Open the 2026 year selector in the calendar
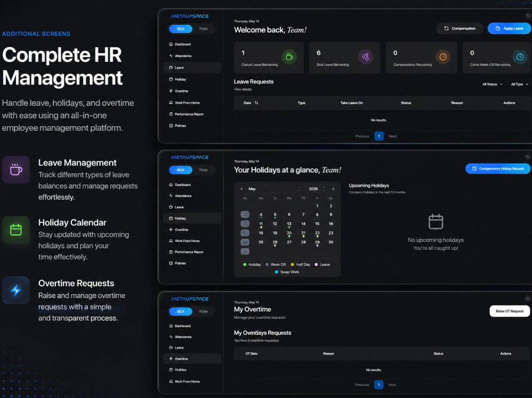532x398 pixels. click(x=317, y=189)
